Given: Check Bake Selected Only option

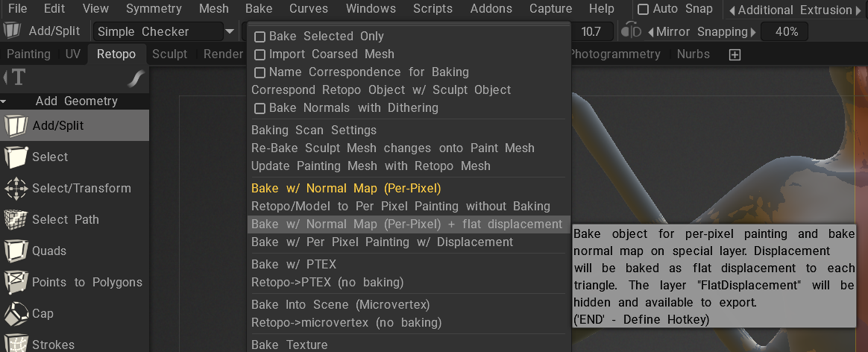Looking at the screenshot, I should pos(260,37).
